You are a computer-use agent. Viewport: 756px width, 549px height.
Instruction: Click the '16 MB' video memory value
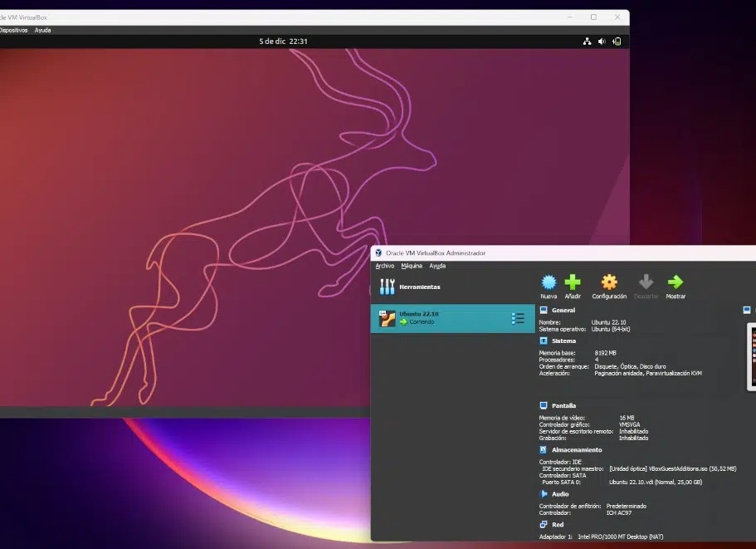point(627,419)
